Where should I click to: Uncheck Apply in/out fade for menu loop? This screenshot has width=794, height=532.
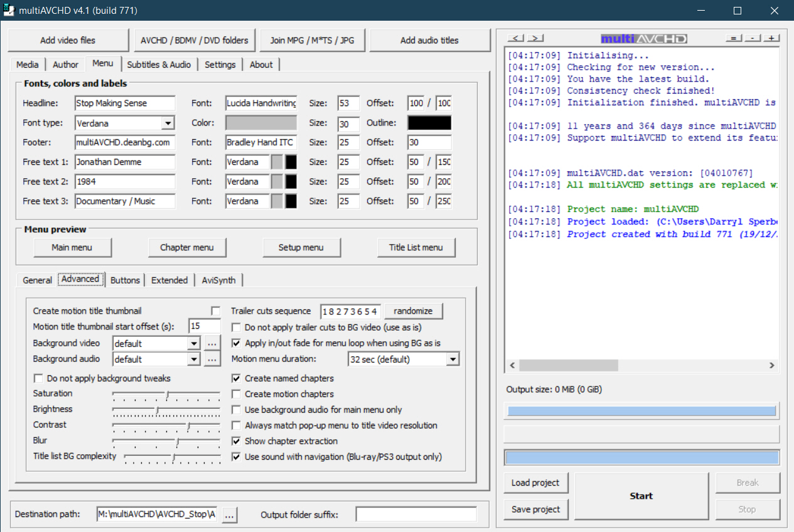pyautogui.click(x=236, y=343)
